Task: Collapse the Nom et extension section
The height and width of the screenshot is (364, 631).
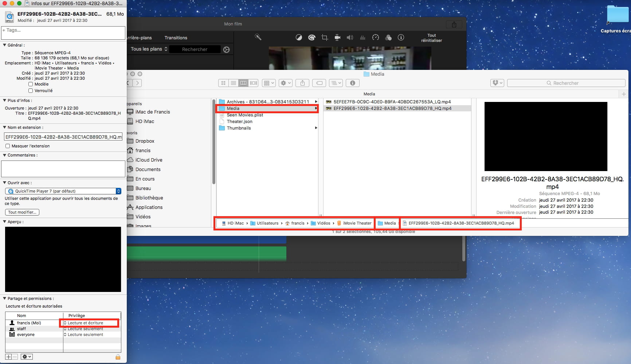Action: [5, 127]
